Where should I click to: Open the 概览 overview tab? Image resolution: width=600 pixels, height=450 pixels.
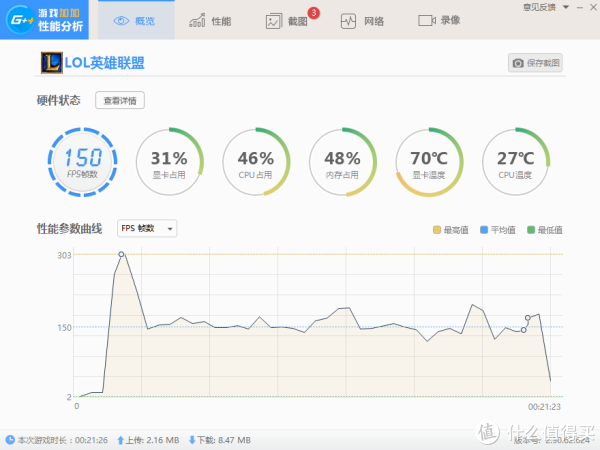coord(136,20)
